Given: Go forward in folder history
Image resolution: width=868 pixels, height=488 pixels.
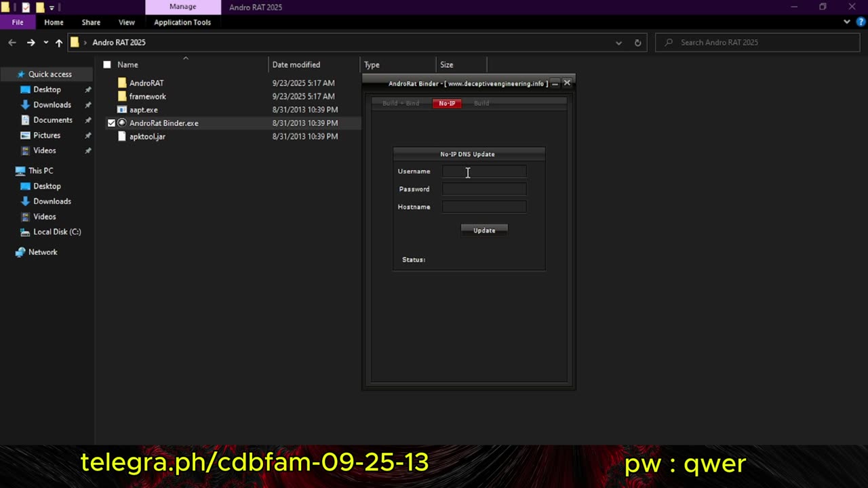Looking at the screenshot, I should coord(31,42).
